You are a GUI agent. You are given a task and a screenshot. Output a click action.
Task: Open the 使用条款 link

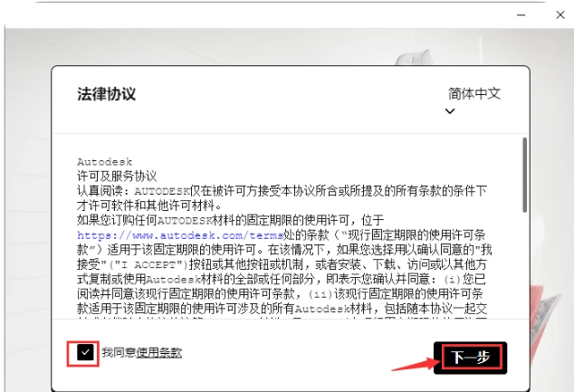pos(158,353)
